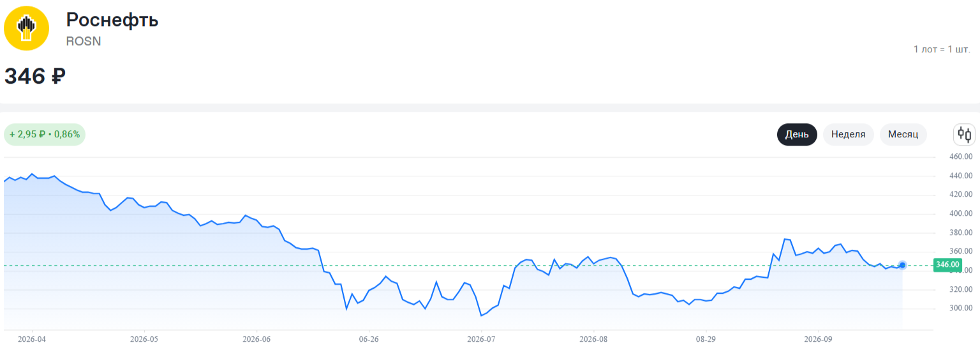
Task: Click the ROSN ticker label
Action: coord(84,42)
